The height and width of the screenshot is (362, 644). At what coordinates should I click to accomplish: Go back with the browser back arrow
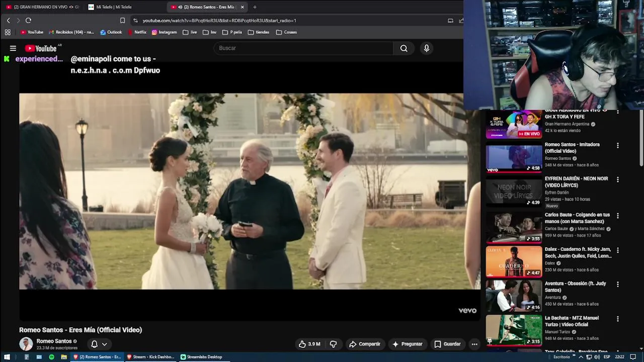point(8,21)
